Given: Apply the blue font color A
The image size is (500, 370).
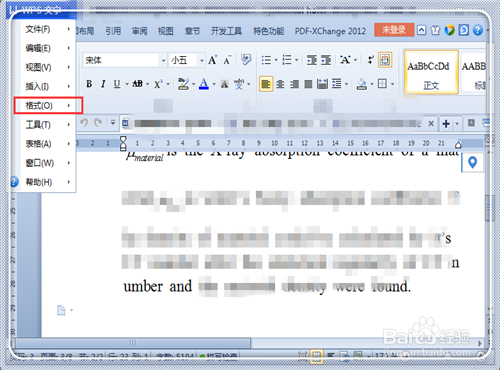Looking at the screenshot, I should click(204, 84).
